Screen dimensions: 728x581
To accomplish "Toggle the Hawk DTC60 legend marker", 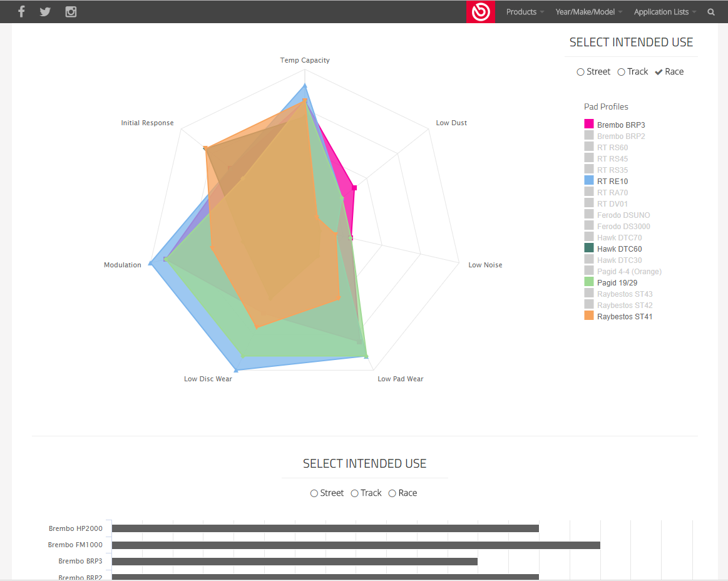I will [589, 249].
